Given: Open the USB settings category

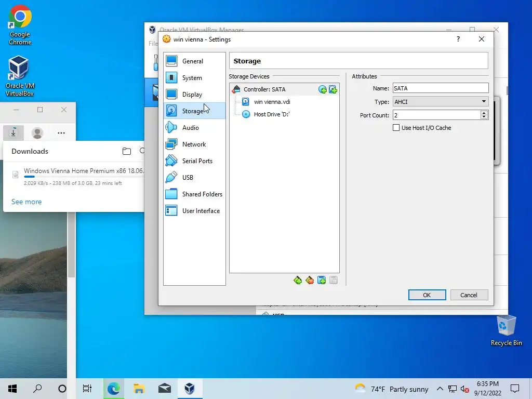Looking at the screenshot, I should coord(194,178).
